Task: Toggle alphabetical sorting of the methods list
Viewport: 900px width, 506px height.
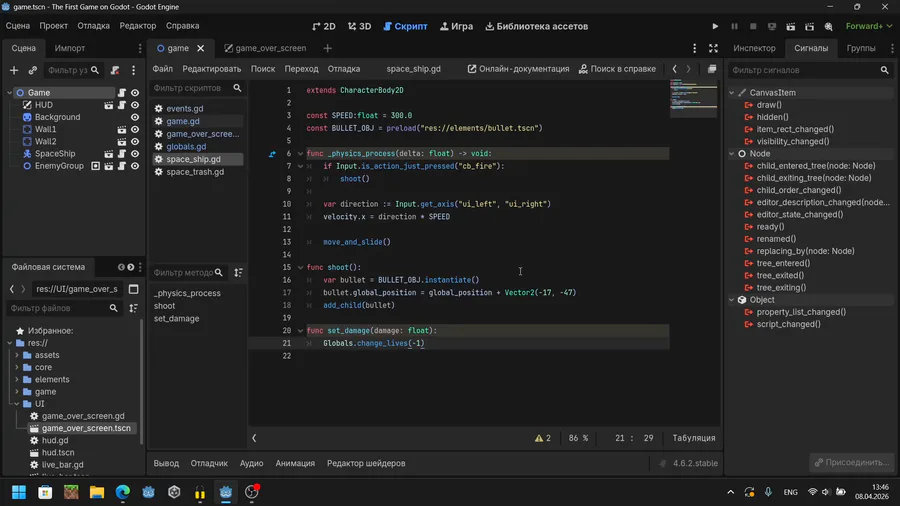Action: coord(238,272)
